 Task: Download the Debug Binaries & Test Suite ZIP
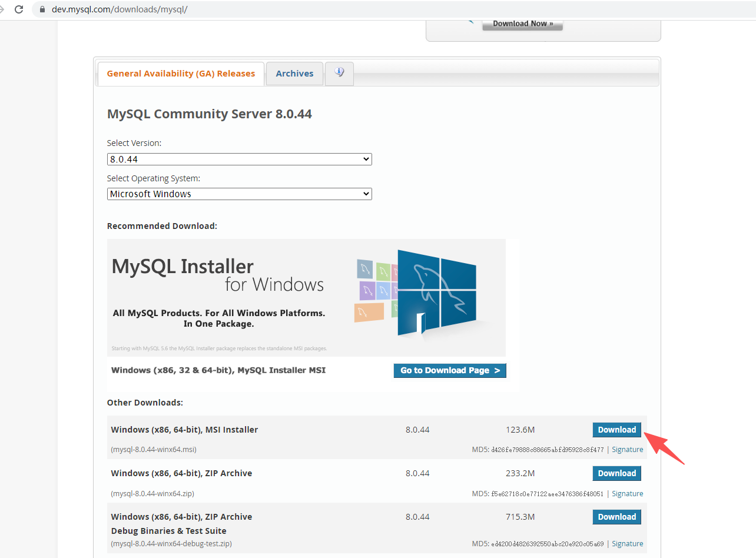pyautogui.click(x=616, y=517)
